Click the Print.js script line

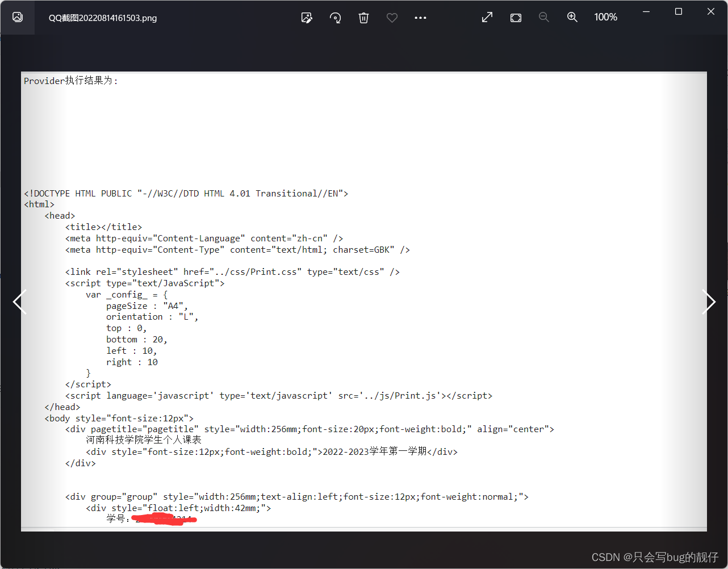point(279,395)
